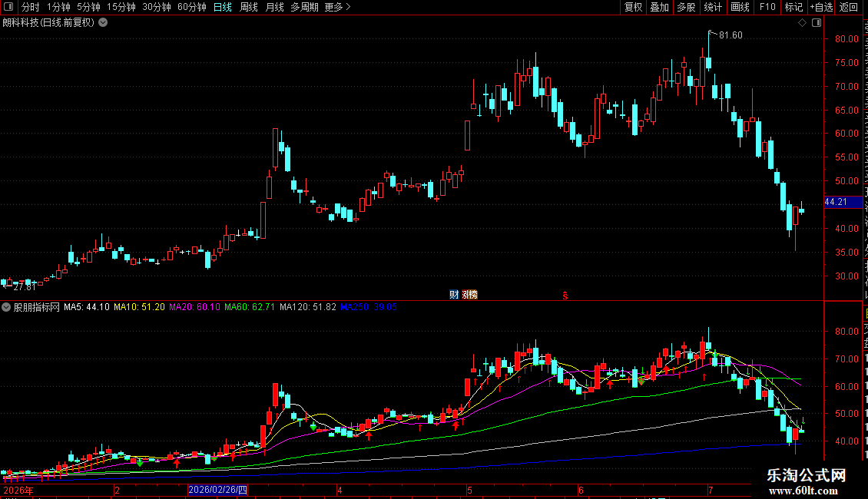Click the MA10: 51.20 indicator label
Screen dimensions: 868x499
point(140,307)
